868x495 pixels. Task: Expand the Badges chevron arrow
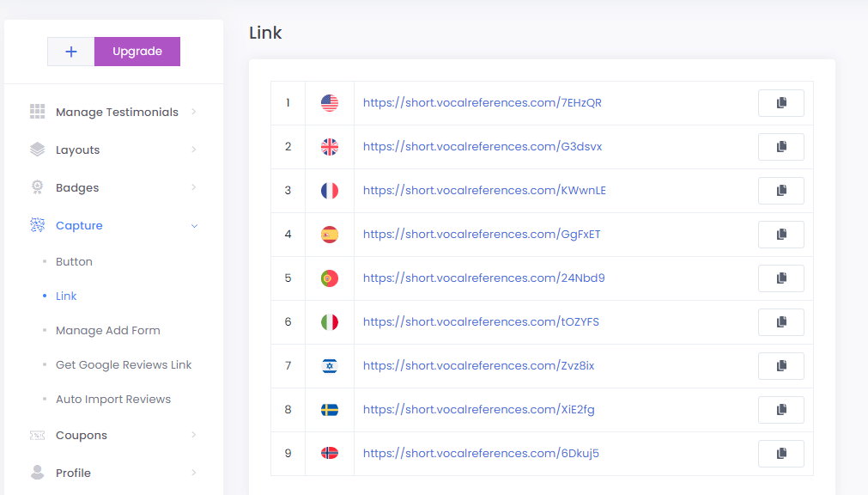click(194, 187)
